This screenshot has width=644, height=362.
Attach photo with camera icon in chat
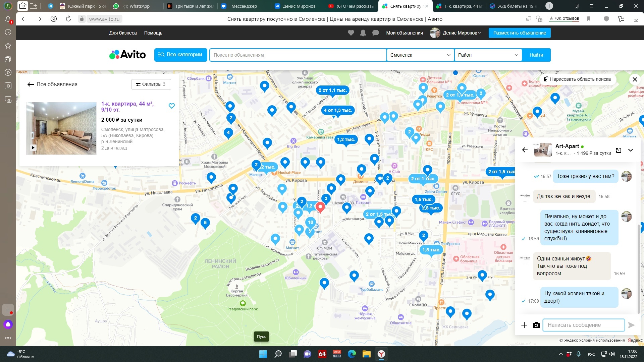536,325
